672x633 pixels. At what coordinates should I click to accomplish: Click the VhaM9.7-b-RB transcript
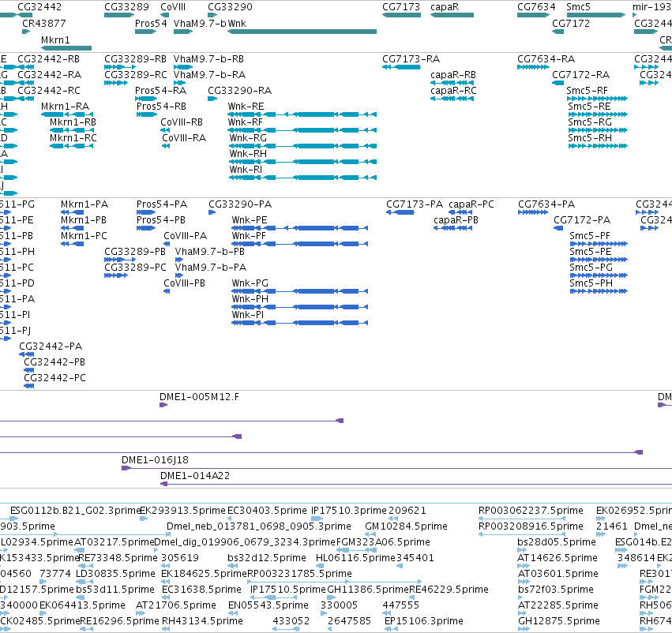point(183,67)
